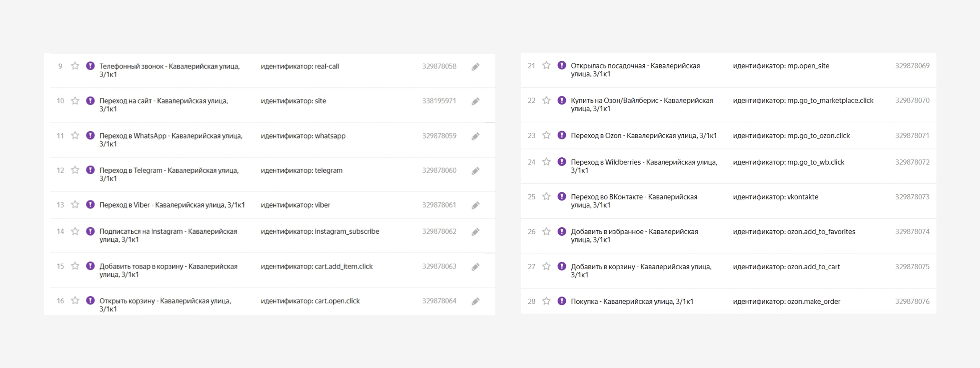Click edit pencil on the viber goal
This screenshot has height=368, width=980.
[x=475, y=205]
